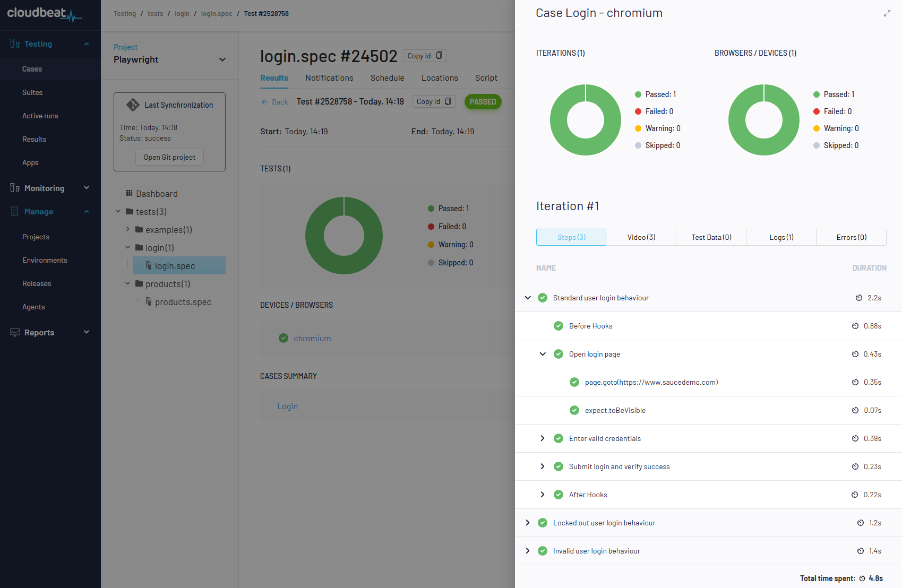Screen dimensions: 902x588
Task: Open the Schedule tab
Action: click(388, 78)
